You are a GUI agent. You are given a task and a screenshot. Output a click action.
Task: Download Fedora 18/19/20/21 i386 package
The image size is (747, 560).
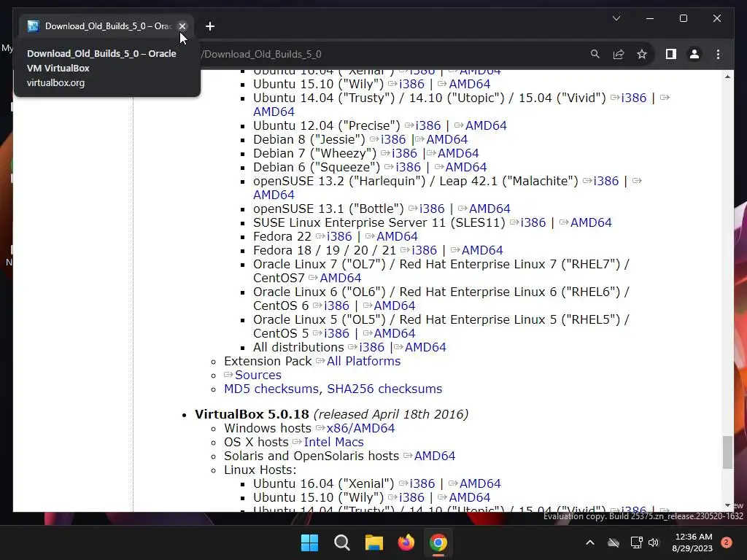tap(424, 250)
